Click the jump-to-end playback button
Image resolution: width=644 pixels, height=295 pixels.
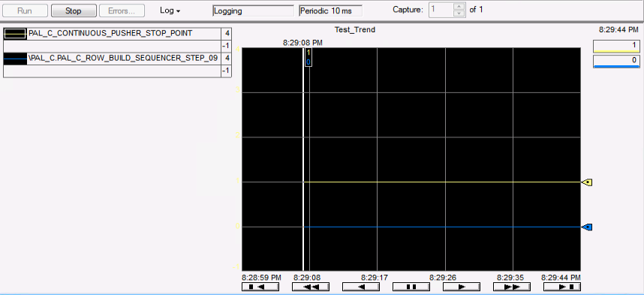pyautogui.click(x=562, y=287)
